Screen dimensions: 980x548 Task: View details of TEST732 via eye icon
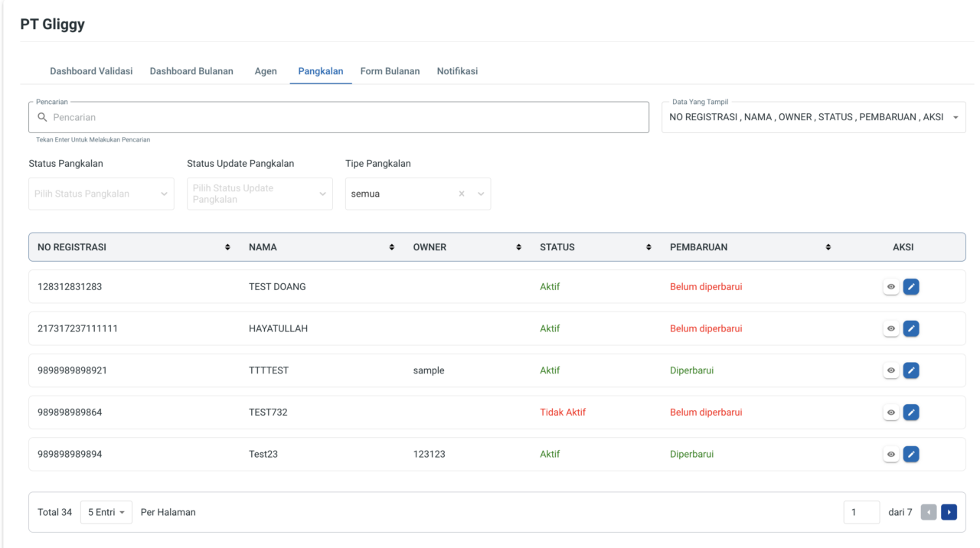891,413
